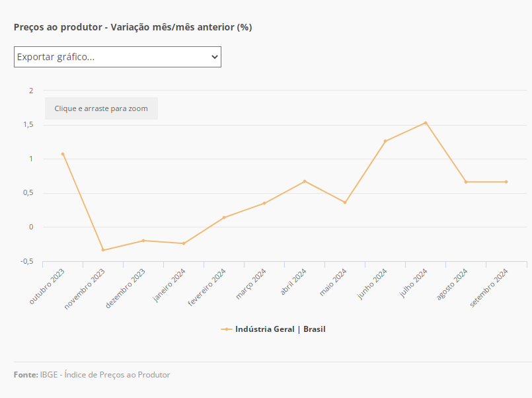532x398 pixels.
Task: Click the março 2024 data point
Action: point(264,203)
